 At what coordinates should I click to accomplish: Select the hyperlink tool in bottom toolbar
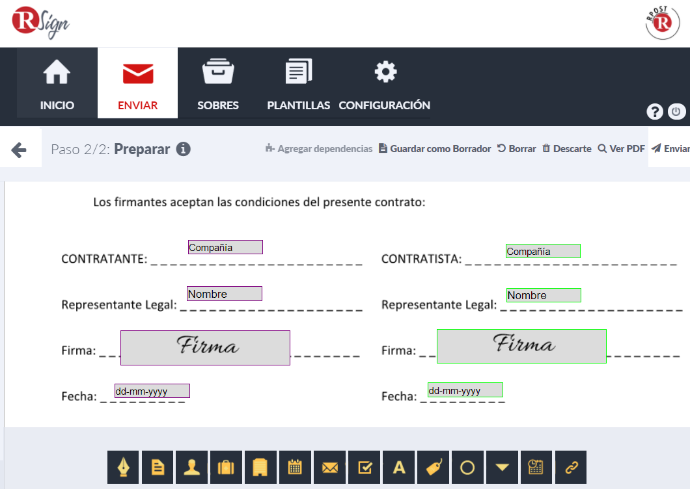(x=571, y=467)
